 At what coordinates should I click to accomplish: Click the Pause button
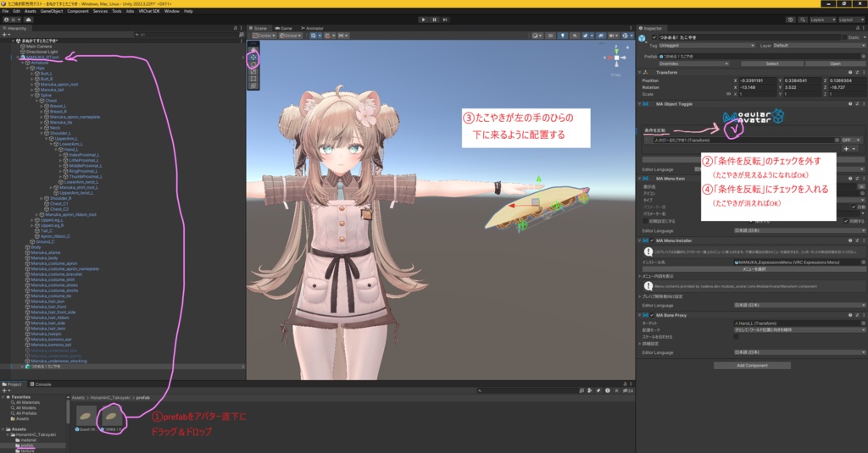click(x=434, y=19)
